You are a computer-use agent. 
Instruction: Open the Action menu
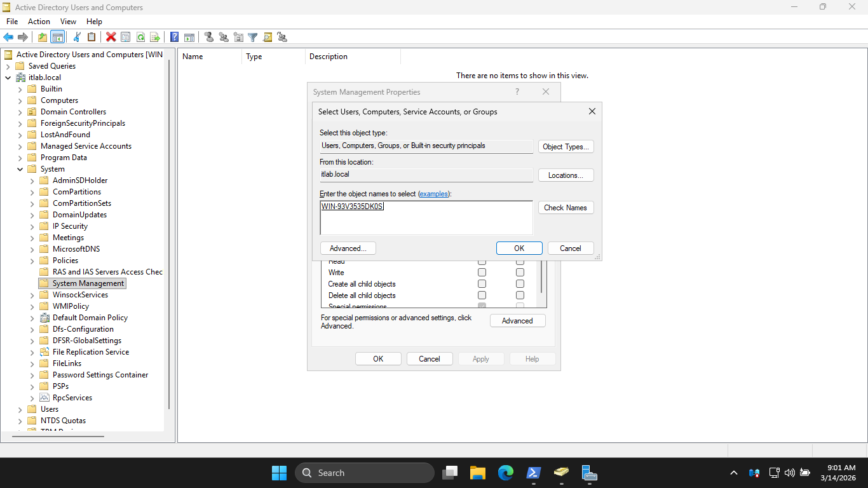click(39, 22)
